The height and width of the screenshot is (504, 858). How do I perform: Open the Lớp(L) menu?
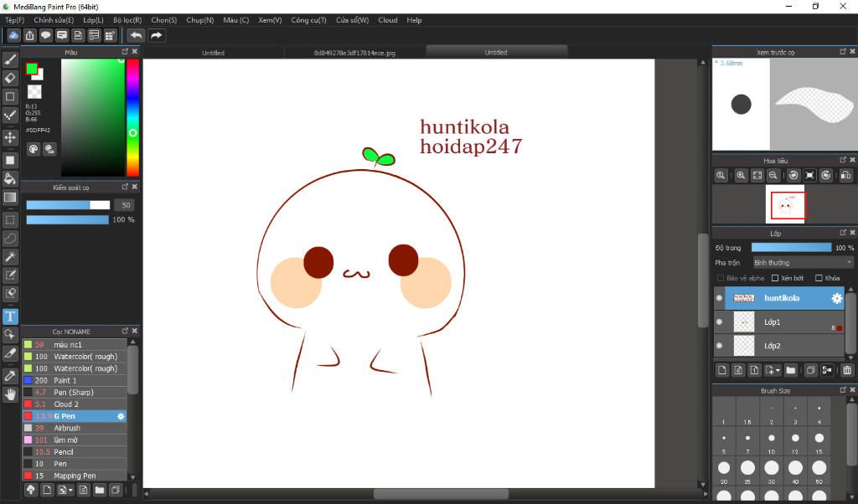pyautogui.click(x=93, y=20)
